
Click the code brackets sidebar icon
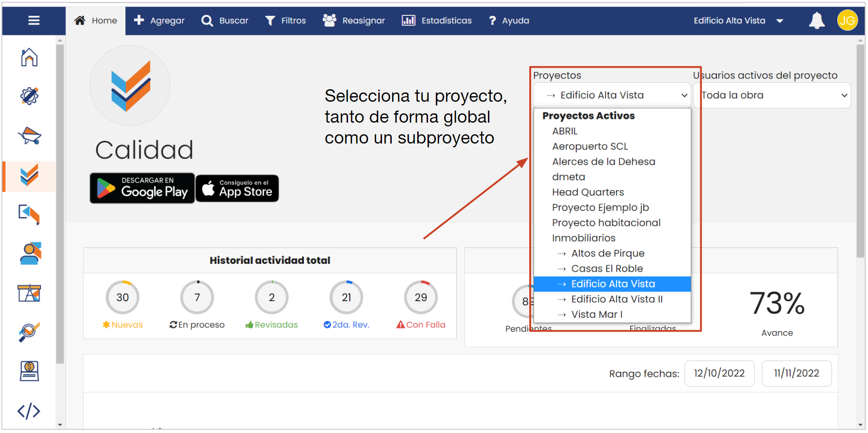click(x=29, y=411)
